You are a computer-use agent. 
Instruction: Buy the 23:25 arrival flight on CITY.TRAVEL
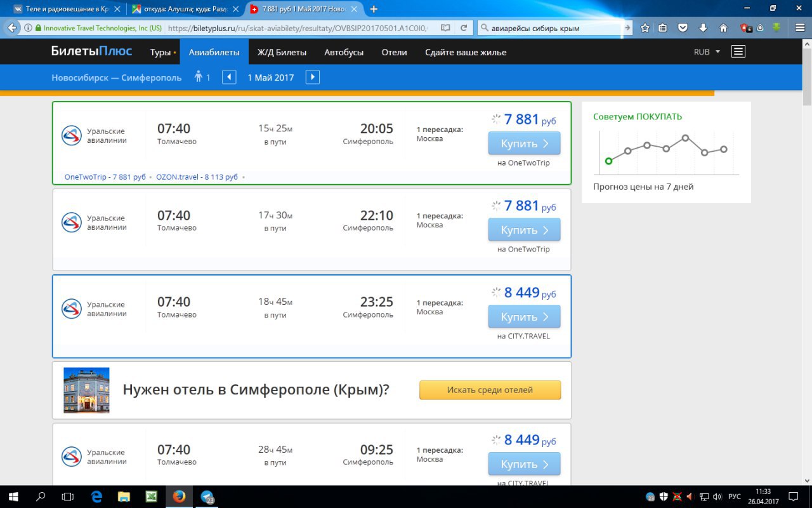pyautogui.click(x=524, y=317)
